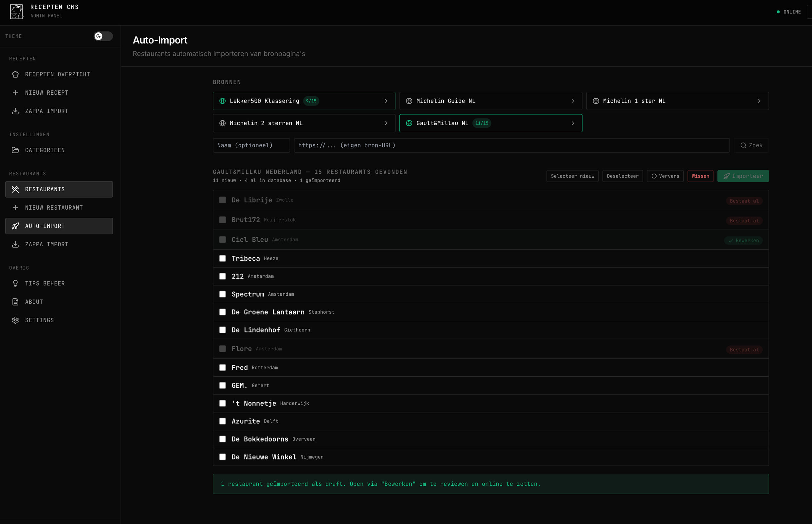Click the red Wissen button
Viewport: 812px width, 524px height.
700,176
